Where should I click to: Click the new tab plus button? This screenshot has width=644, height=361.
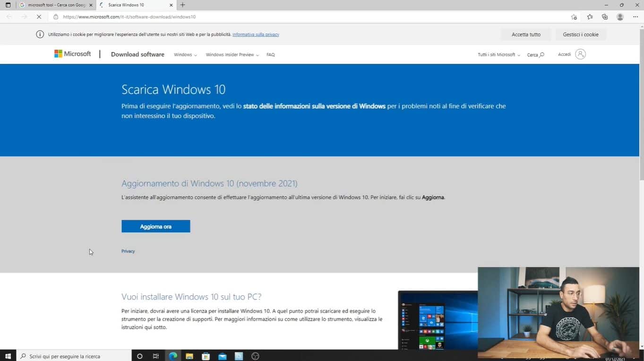(183, 5)
